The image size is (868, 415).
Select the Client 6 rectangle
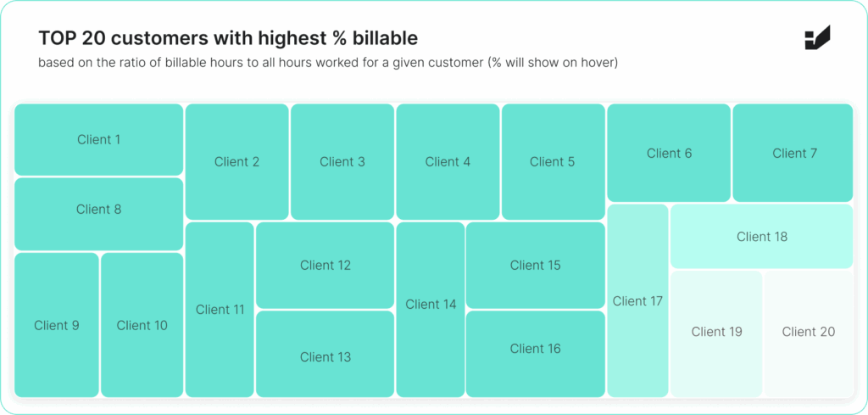(x=669, y=154)
